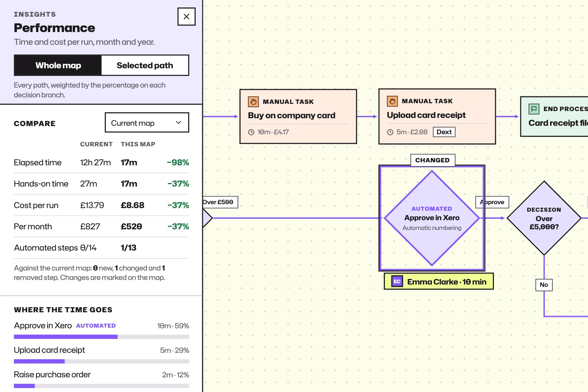Click the Upload card receipt progress bar
This screenshot has width=588, height=392.
click(x=101, y=361)
